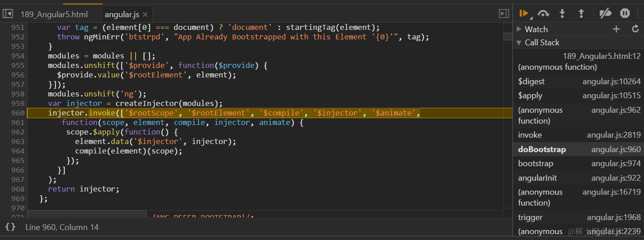The image size is (644, 240).
Task: Click the ngMinErr throw statement on line 952
Action: [x=243, y=37]
